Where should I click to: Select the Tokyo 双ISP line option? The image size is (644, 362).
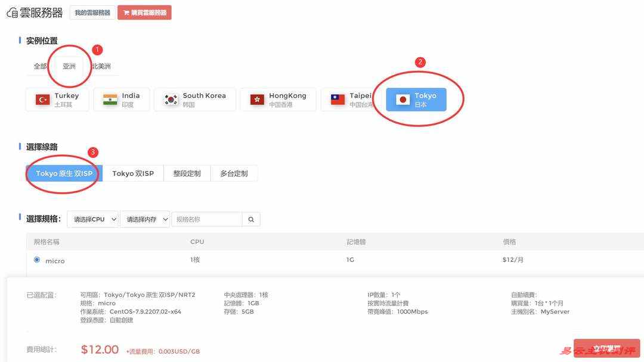pos(133,174)
